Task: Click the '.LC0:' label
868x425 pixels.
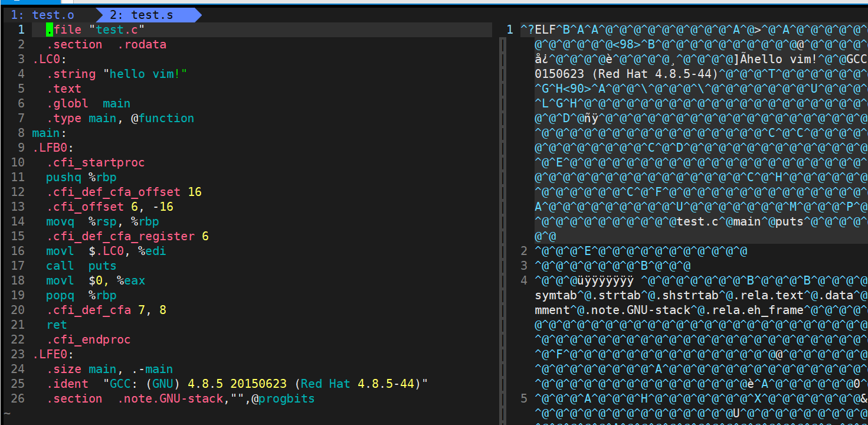Action: 50,59
